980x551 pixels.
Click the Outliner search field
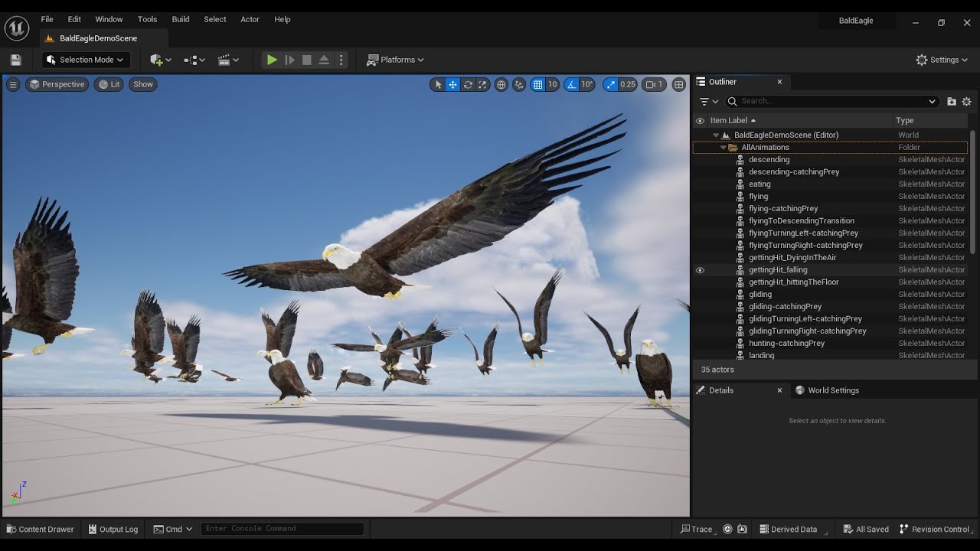[831, 101]
